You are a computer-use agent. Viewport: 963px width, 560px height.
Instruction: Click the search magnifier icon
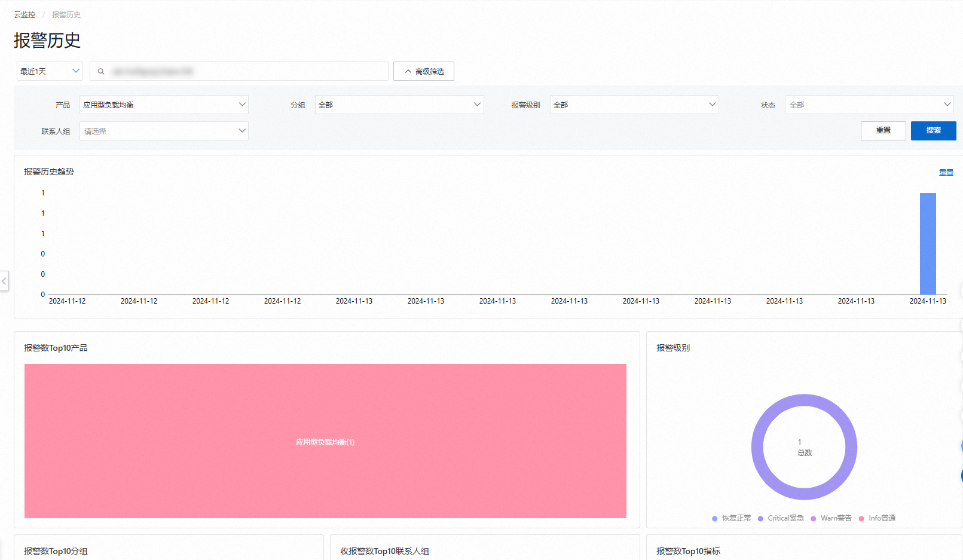tap(101, 72)
